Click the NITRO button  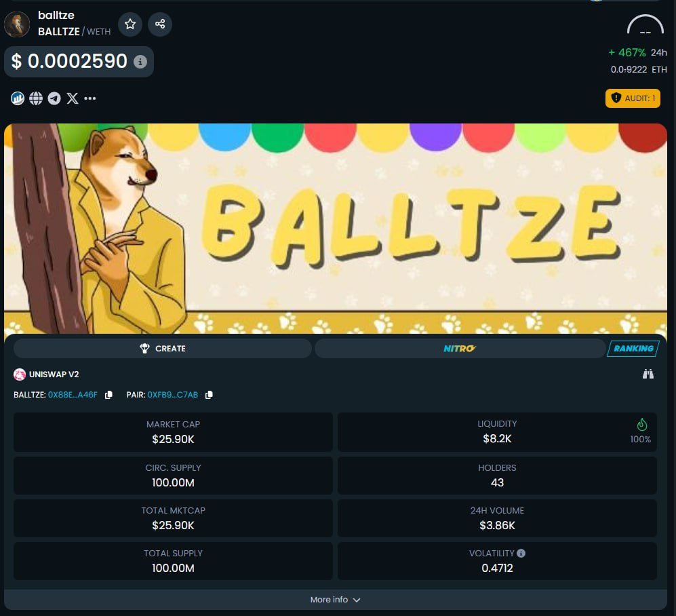460,349
